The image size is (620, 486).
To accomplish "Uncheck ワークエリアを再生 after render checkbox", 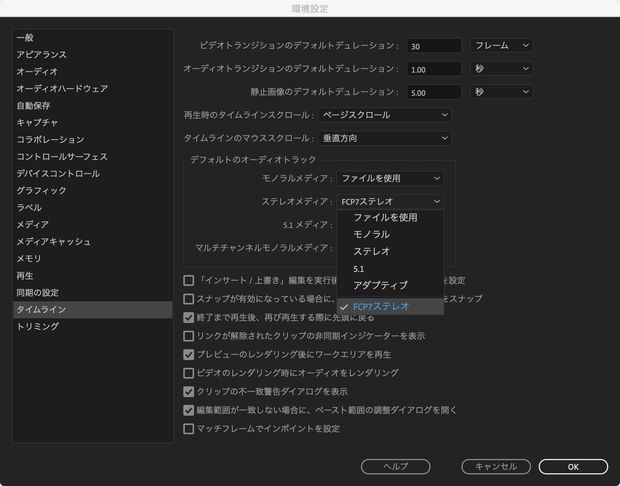I will [x=189, y=354].
